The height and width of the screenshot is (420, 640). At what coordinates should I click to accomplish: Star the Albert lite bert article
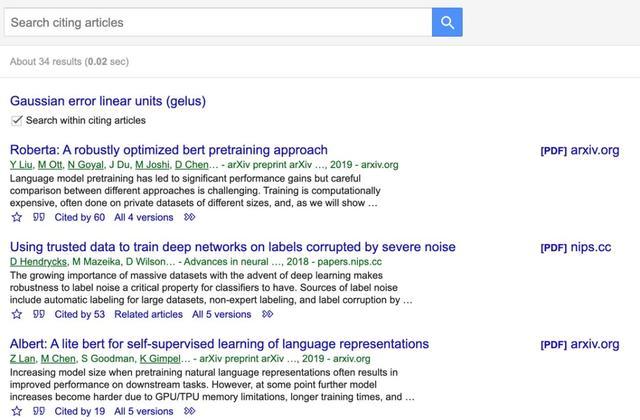[17, 411]
